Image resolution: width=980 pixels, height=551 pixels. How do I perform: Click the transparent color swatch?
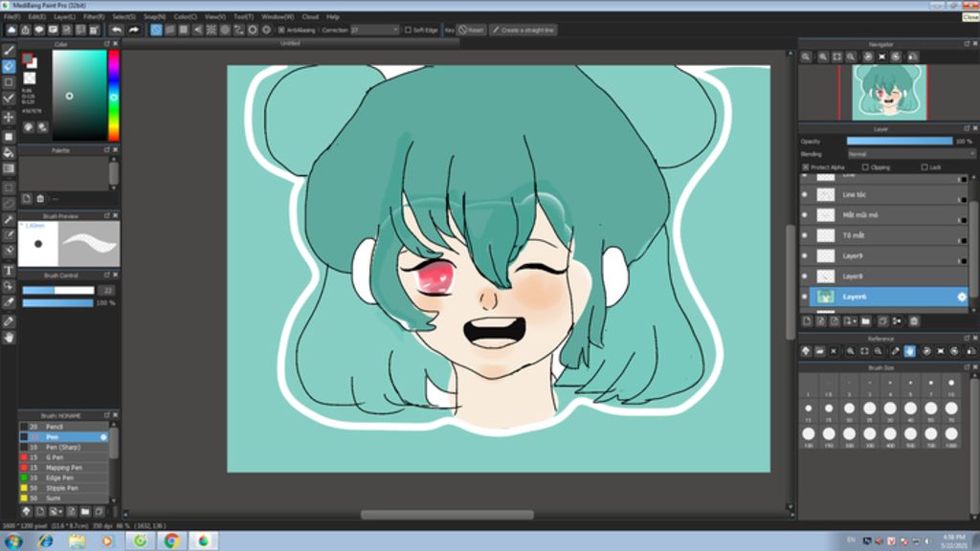pyautogui.click(x=30, y=78)
